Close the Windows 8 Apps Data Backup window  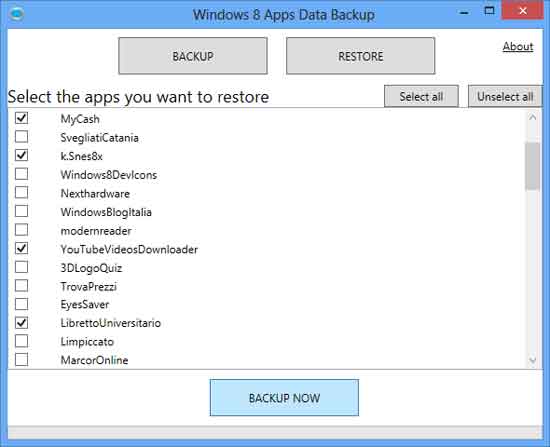(523, 11)
